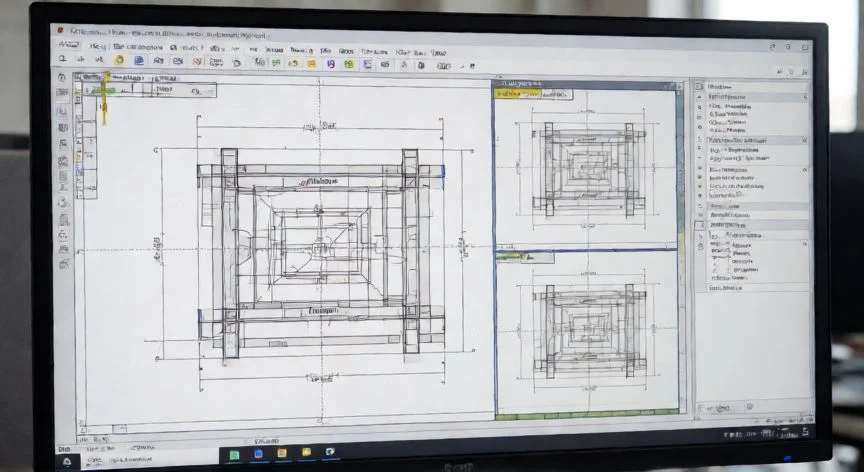Screen dimensions: 864x472
Task: Click the topmost icon in the left tool strip
Action: 61,78
